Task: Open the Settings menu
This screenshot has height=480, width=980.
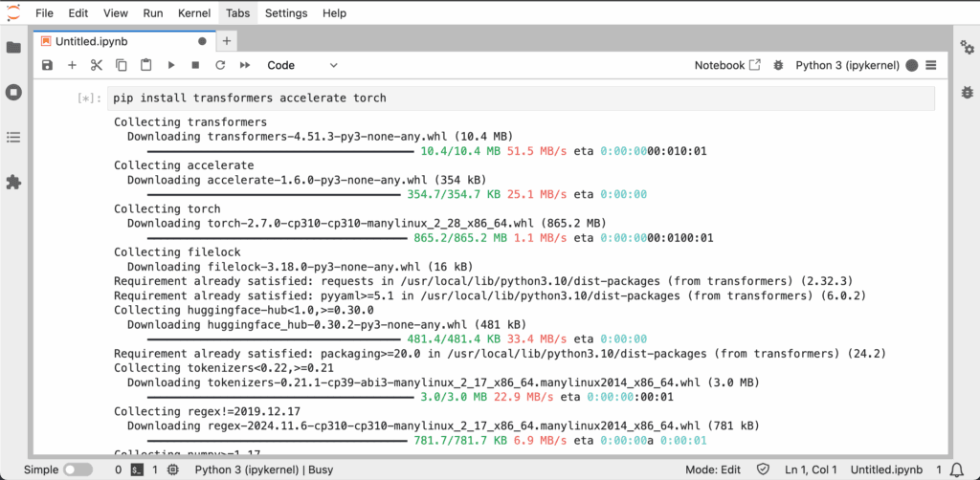Action: coord(286,13)
